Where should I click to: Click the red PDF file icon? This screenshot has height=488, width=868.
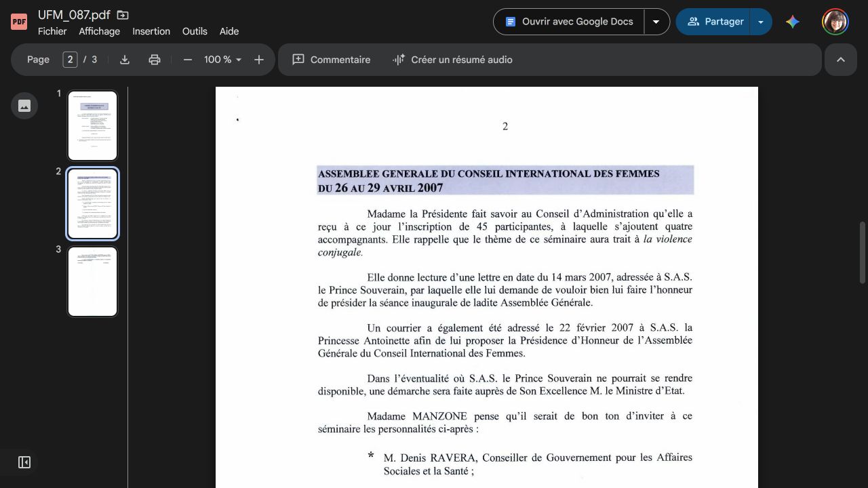tap(19, 22)
